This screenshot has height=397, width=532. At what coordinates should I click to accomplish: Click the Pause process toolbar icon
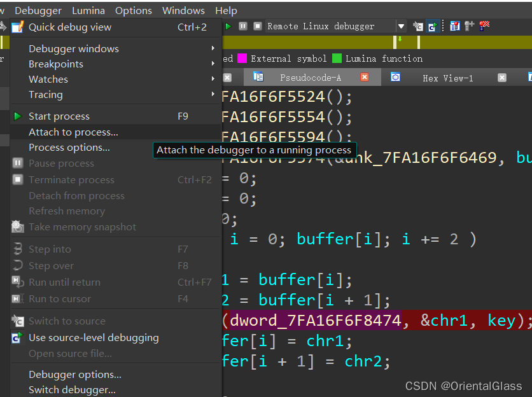click(x=243, y=26)
